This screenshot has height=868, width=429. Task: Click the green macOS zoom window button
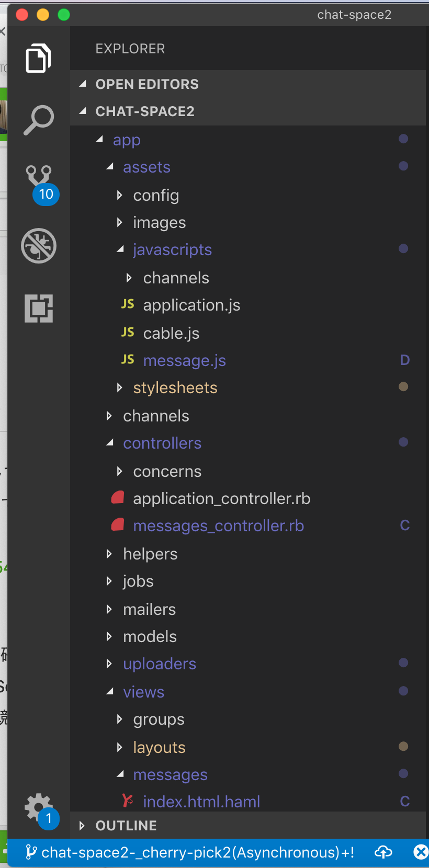[x=64, y=15]
